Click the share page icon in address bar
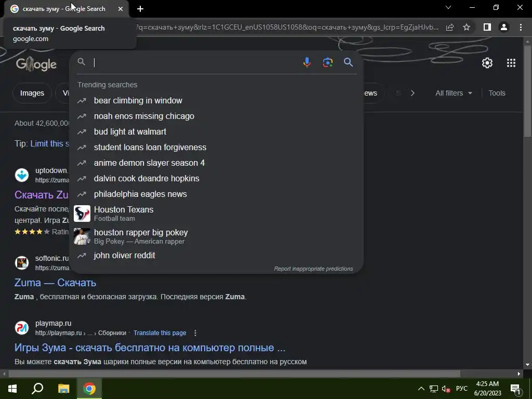The height and width of the screenshot is (399, 532). pyautogui.click(x=450, y=27)
